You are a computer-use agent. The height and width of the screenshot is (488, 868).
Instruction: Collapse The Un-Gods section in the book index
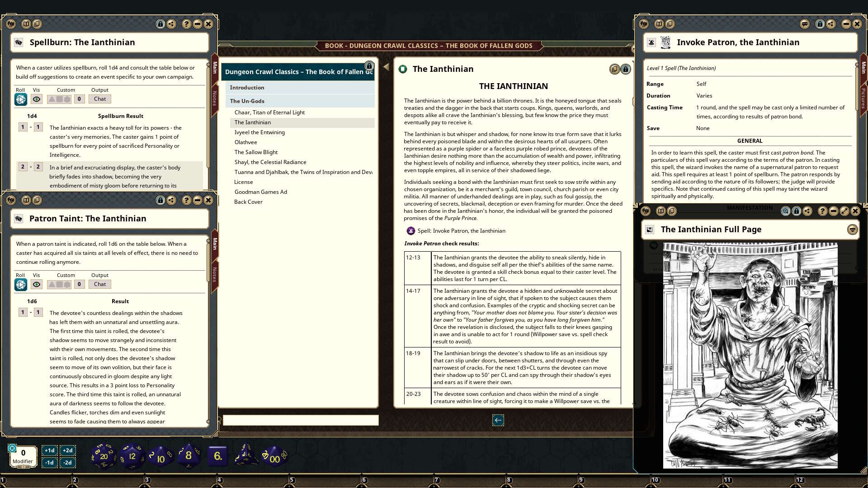[247, 101]
